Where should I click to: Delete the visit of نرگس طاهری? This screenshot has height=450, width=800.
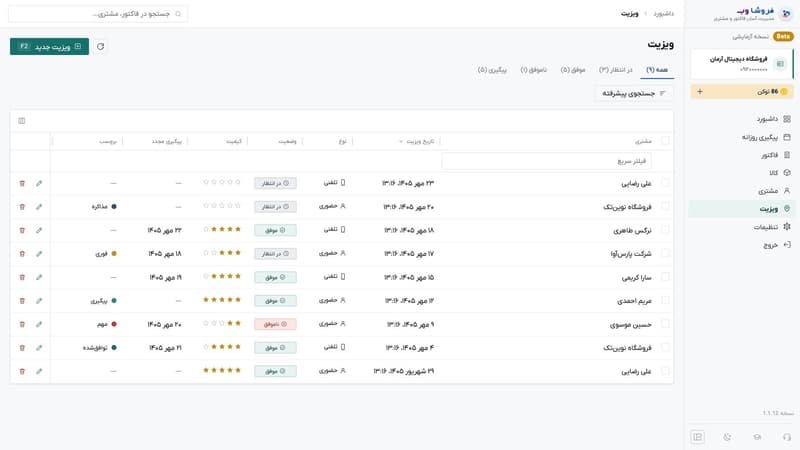[22, 230]
